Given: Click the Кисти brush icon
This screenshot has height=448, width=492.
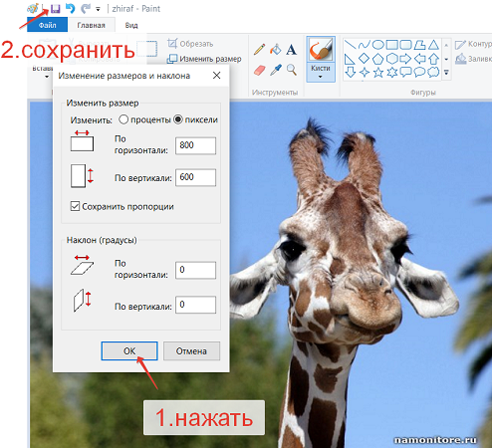Looking at the screenshot, I should pyautogui.click(x=321, y=50).
